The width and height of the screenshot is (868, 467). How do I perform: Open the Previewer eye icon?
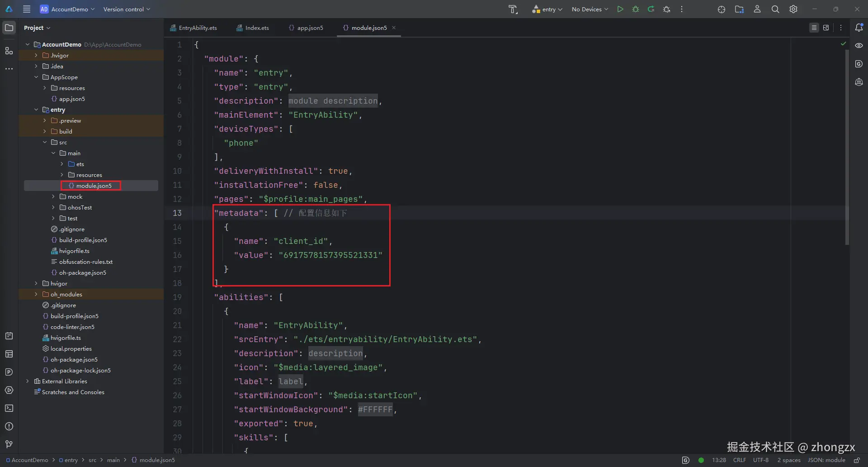(x=859, y=46)
